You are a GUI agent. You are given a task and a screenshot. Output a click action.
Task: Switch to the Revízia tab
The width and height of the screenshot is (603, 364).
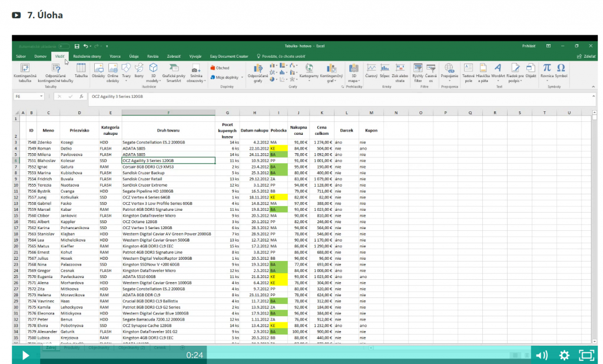(153, 56)
